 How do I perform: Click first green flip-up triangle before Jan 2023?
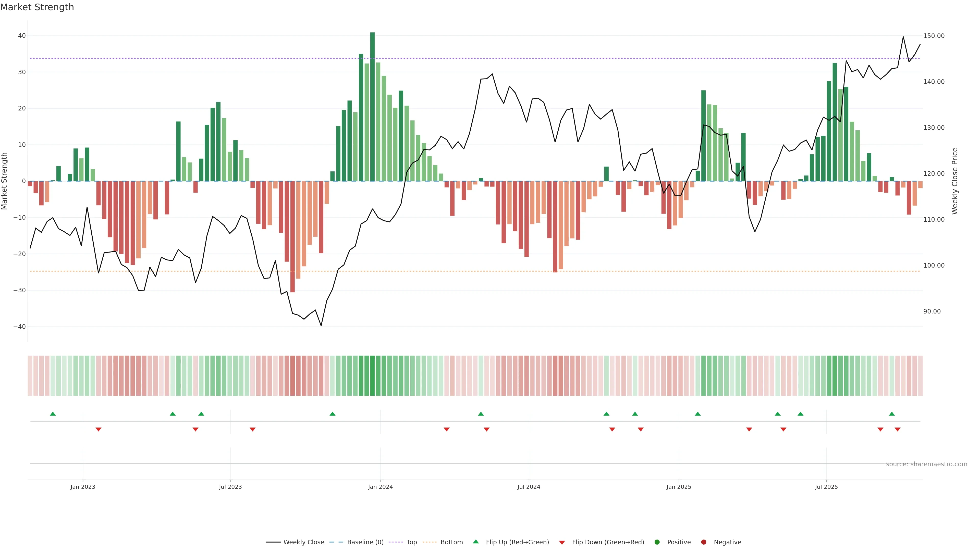(x=53, y=414)
